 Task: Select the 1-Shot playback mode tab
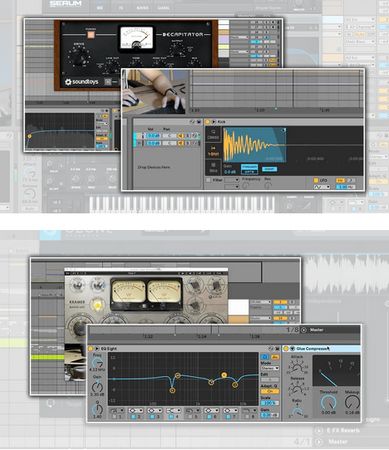pyautogui.click(x=213, y=151)
